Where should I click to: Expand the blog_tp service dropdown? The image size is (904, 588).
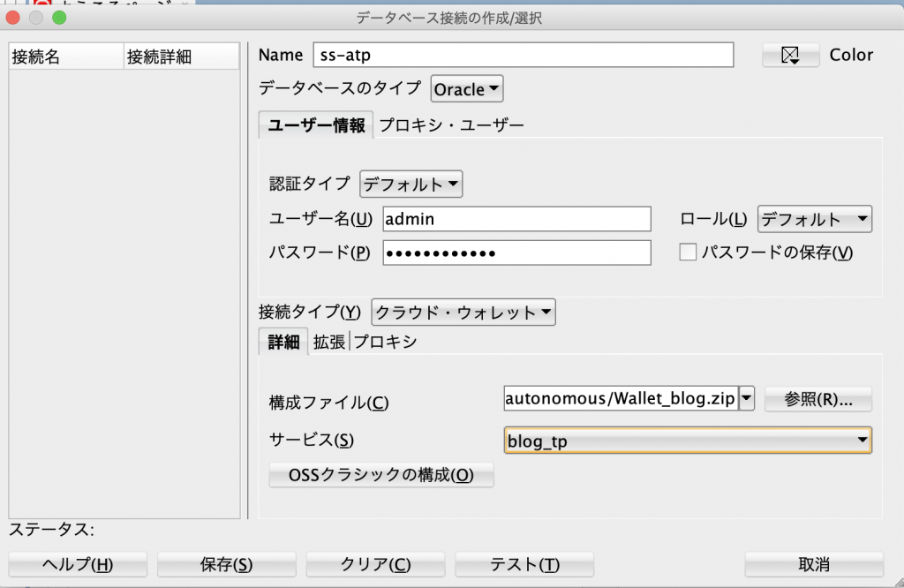[x=863, y=440]
